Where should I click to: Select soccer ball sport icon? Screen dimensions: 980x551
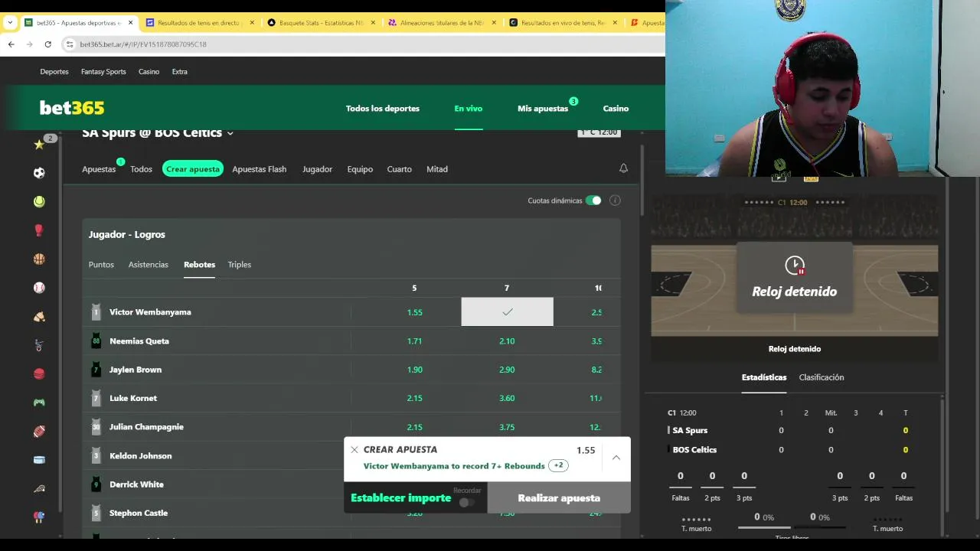[x=39, y=173]
